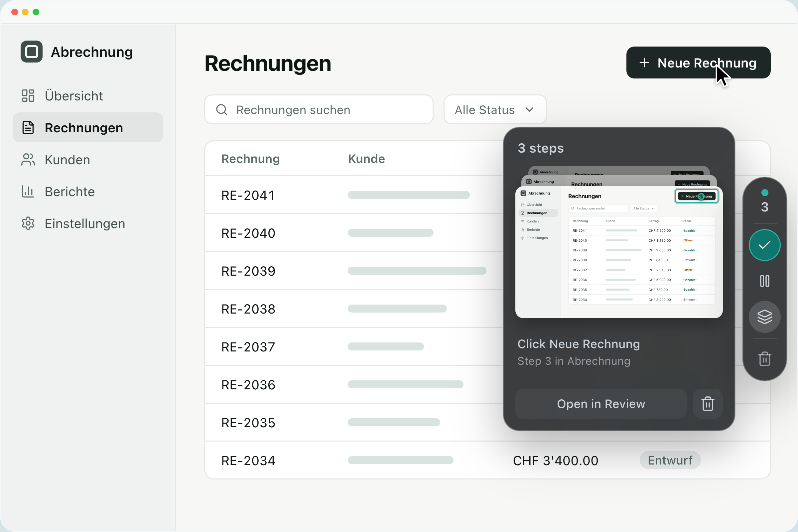Click the Entwurf status badge for RE-2034
Screen dimensions: 798x532
pyautogui.click(x=670, y=461)
